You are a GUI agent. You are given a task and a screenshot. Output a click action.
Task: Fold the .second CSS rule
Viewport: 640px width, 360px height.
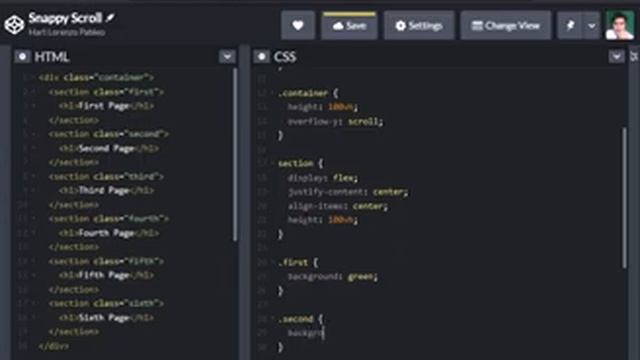tap(272, 319)
